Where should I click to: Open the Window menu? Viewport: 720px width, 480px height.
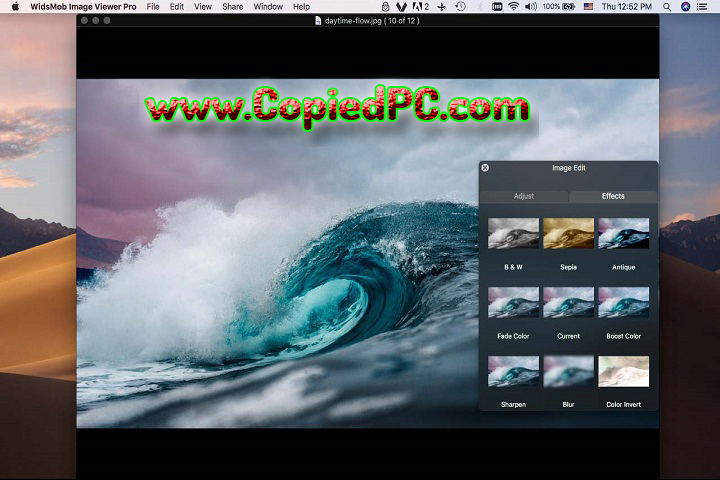pos(268,7)
